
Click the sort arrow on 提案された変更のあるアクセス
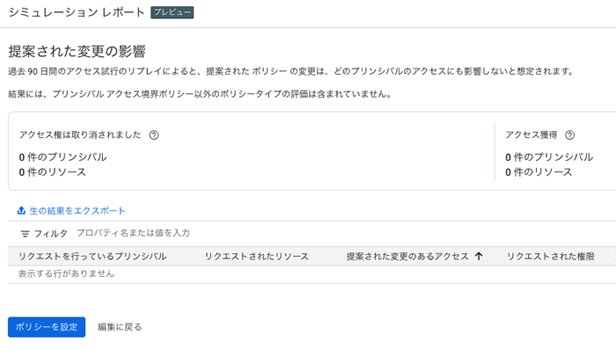tap(479, 257)
